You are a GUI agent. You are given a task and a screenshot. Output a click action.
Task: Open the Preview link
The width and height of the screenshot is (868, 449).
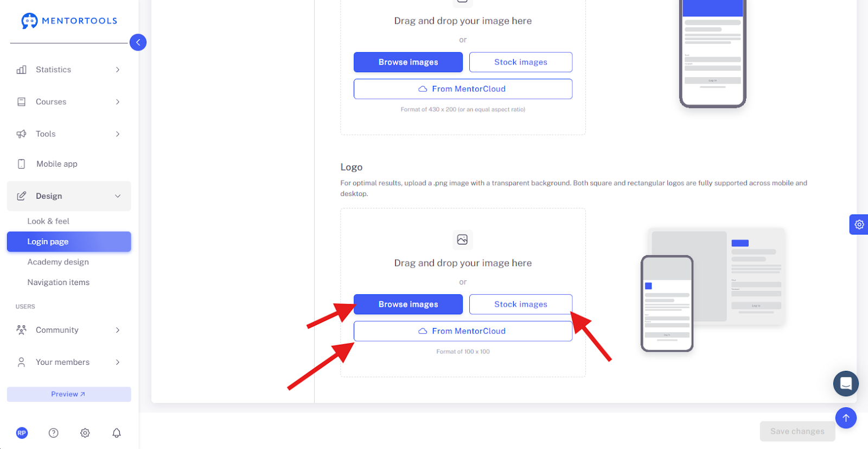point(69,394)
